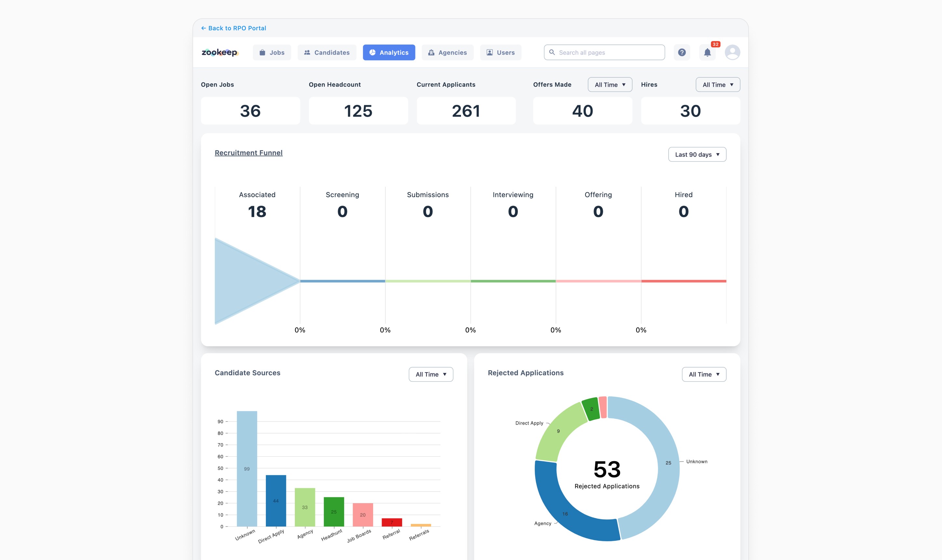This screenshot has width=942, height=560.
Task: Focus the Search all pages field
Action: click(604, 52)
